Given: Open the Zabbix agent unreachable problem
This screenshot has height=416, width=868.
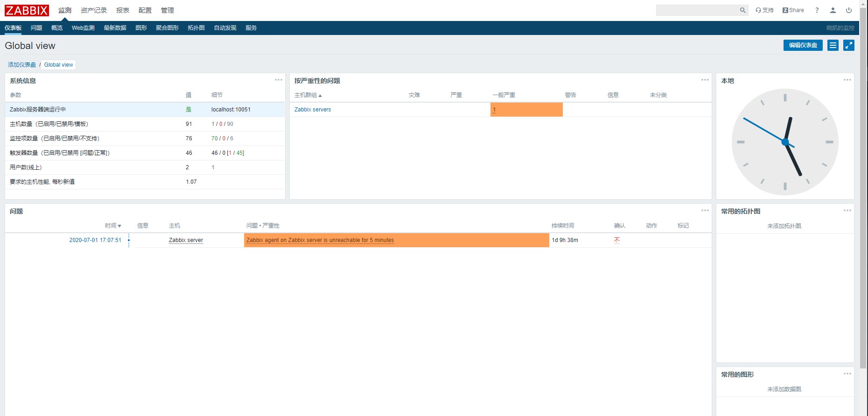Looking at the screenshot, I should click(x=320, y=240).
